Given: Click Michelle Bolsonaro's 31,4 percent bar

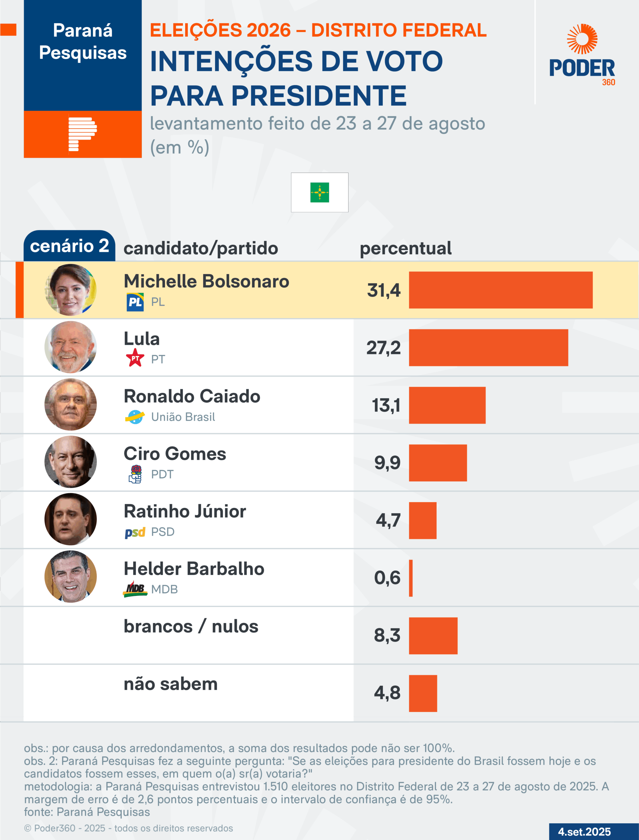Looking at the screenshot, I should 501,290.
